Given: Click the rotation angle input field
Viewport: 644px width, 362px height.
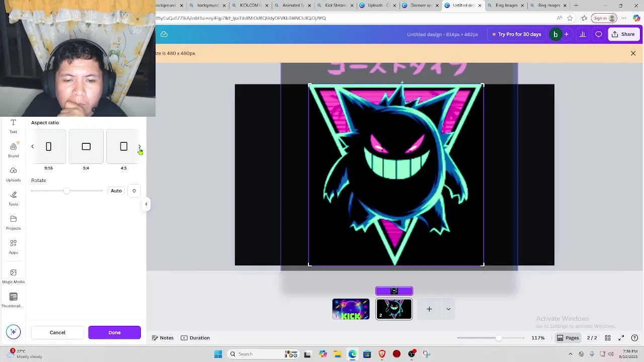Looking at the screenshot, I should tap(134, 191).
